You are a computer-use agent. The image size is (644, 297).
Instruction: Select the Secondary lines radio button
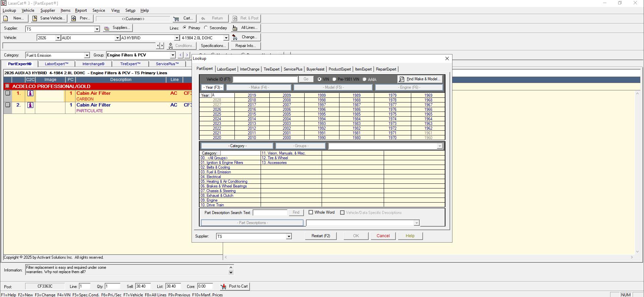(x=206, y=28)
